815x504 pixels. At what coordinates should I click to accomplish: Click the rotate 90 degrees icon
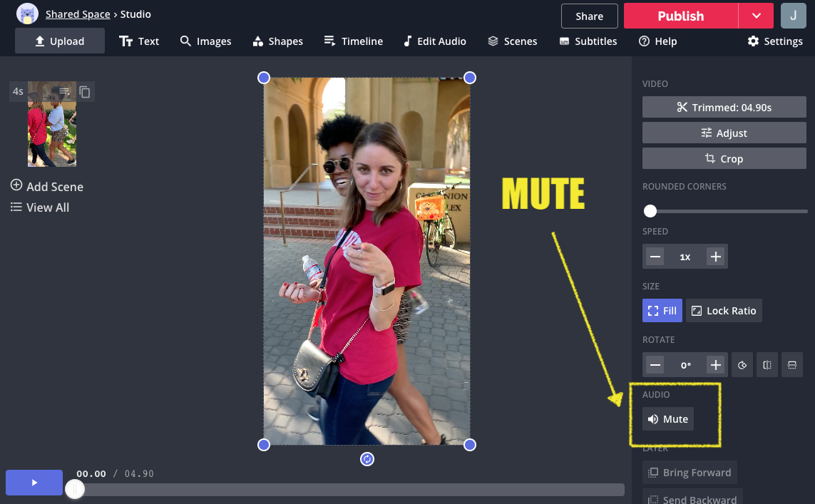pos(742,365)
